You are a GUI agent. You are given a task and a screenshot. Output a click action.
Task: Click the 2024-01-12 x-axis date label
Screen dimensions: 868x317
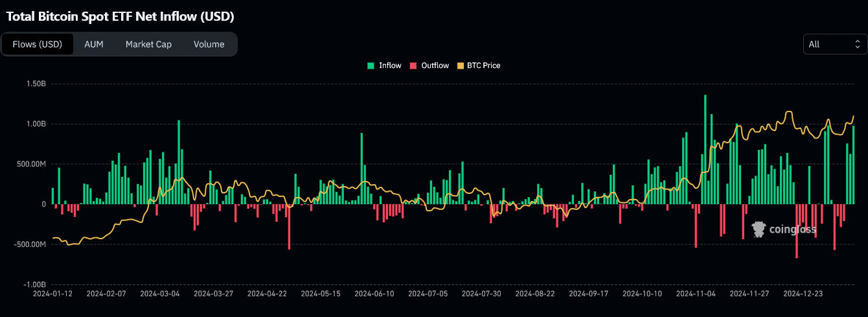coord(52,294)
